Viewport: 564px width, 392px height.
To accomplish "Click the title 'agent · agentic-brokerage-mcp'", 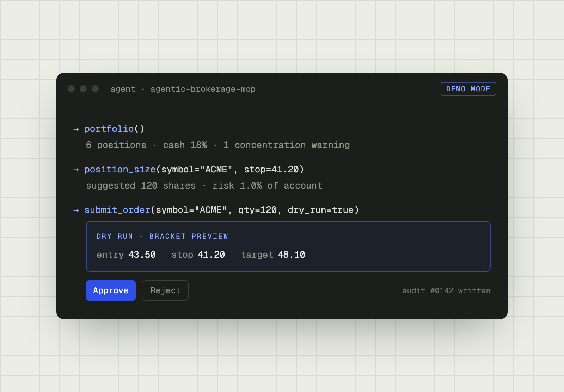I will (x=183, y=89).
